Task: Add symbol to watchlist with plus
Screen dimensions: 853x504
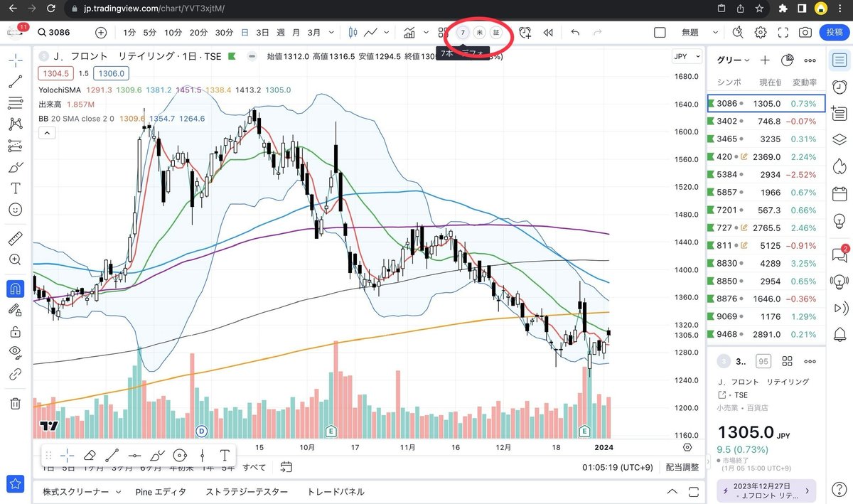Action: click(765, 60)
